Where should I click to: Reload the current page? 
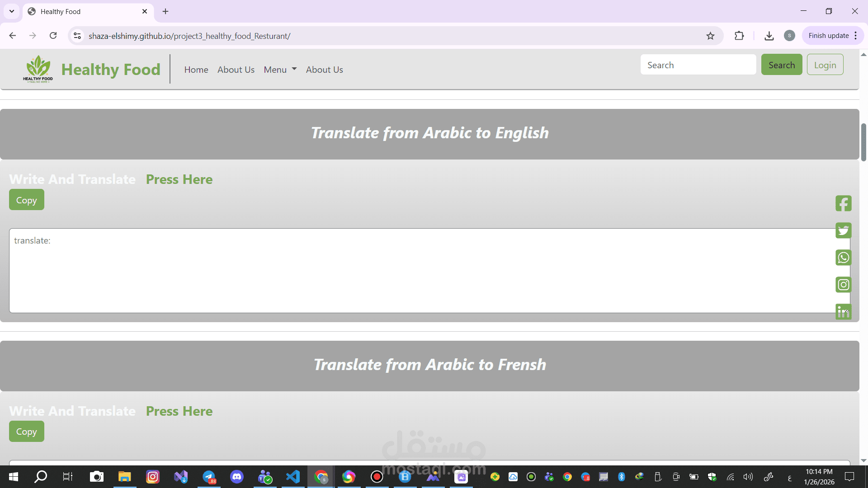[53, 36]
